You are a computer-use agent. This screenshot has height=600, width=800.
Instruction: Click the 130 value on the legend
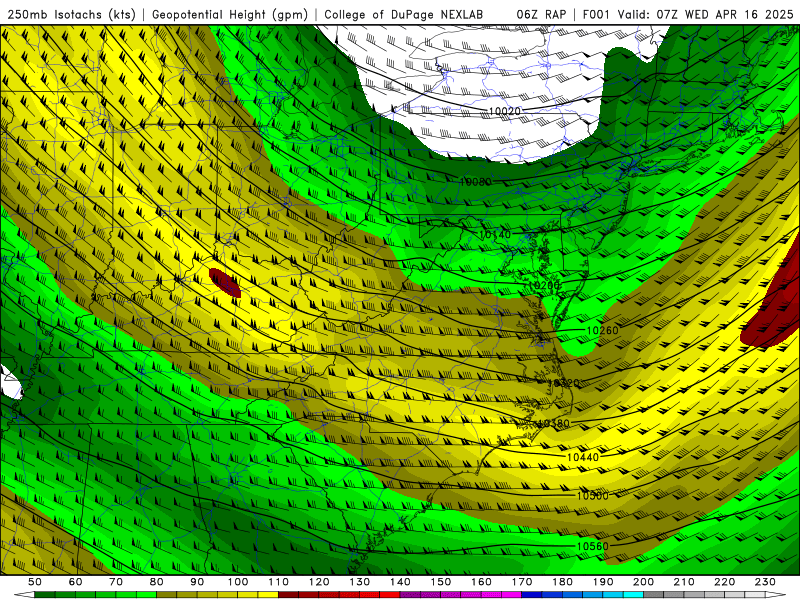pos(360,582)
